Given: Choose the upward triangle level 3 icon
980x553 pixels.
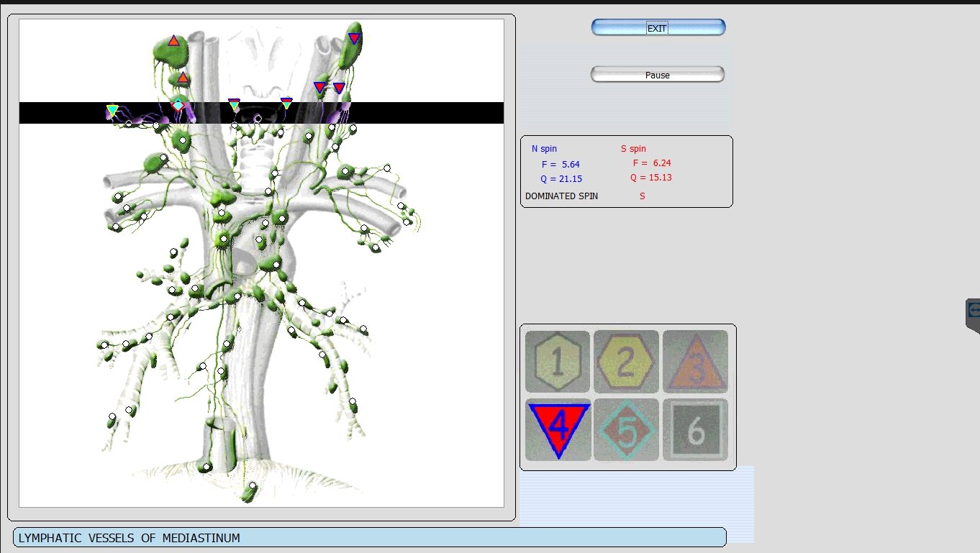Looking at the screenshot, I should pyautogui.click(x=695, y=362).
